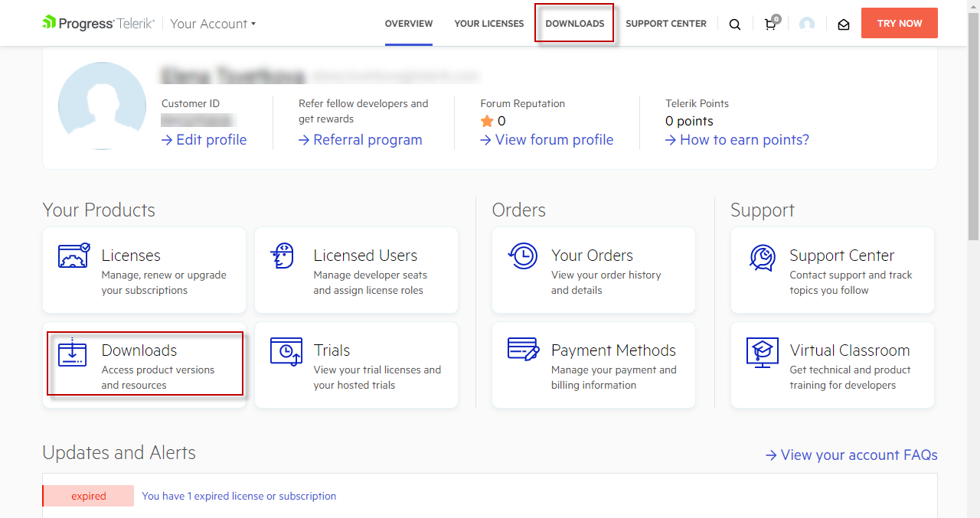
Task: Click the Support Center headset icon
Action: click(x=763, y=258)
